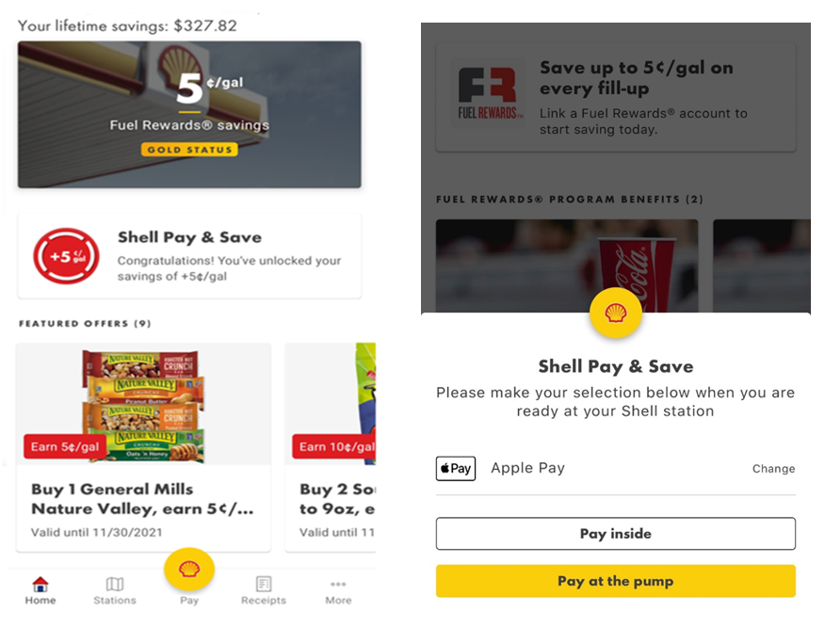Open the Coca-Cola program benefit card

pos(567,266)
